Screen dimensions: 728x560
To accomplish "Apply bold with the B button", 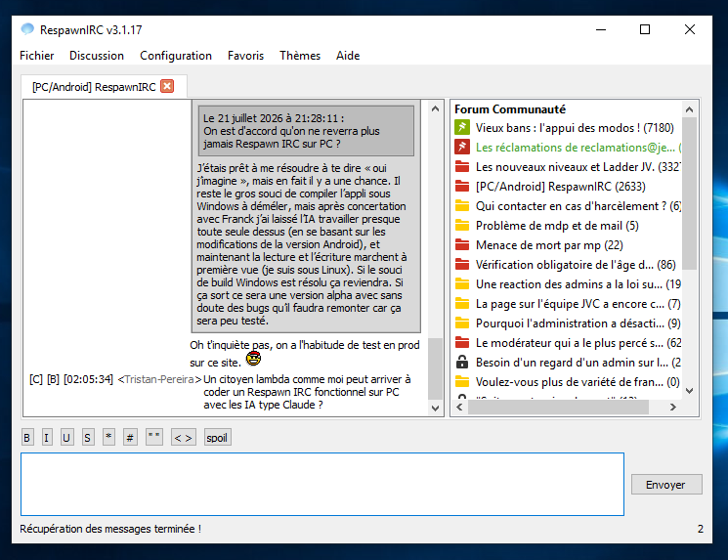I will pos(27,438).
